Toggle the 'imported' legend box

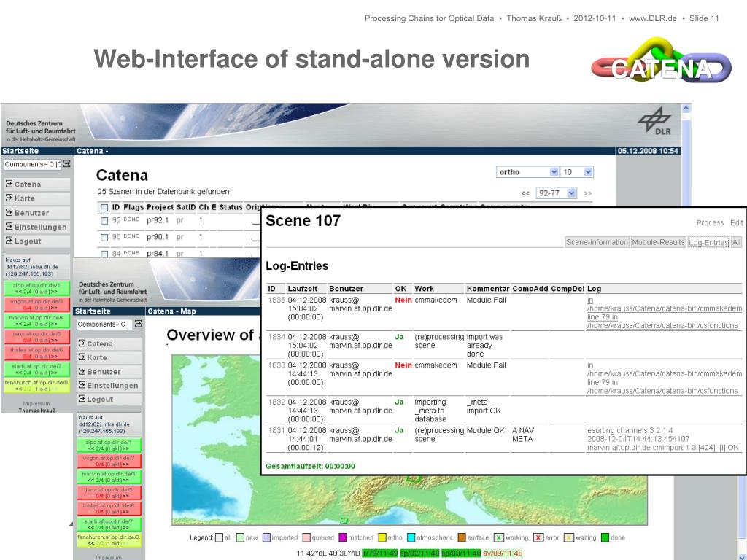[x=266, y=537]
